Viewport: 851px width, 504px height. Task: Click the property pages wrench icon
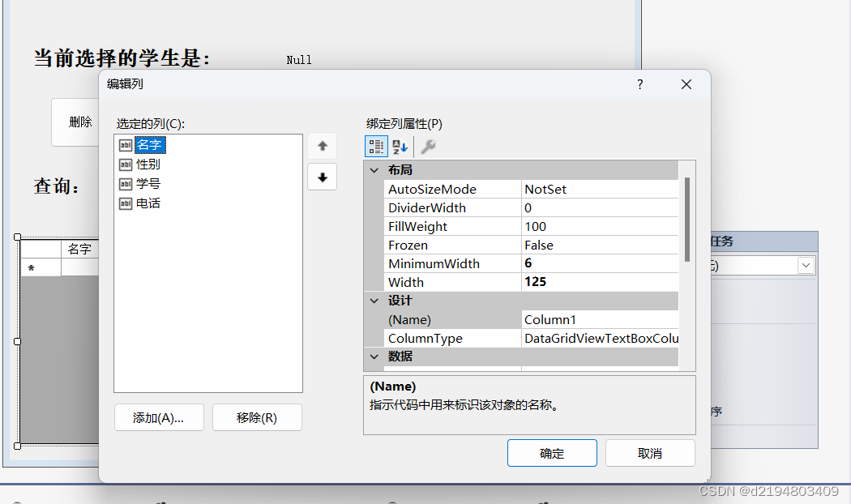click(x=427, y=147)
